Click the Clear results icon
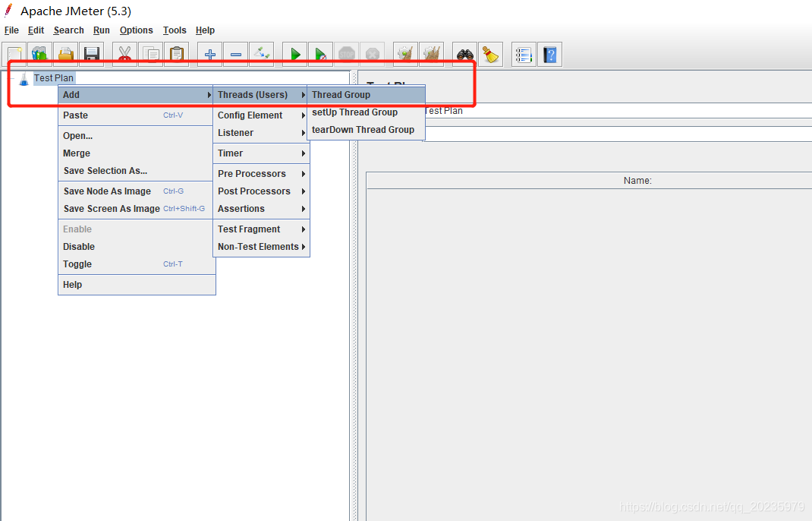The image size is (812, 521). click(x=405, y=54)
